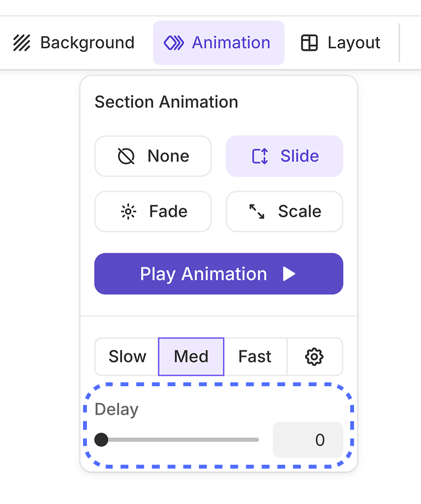
Task: Click the Layout grid icon
Action: click(309, 43)
